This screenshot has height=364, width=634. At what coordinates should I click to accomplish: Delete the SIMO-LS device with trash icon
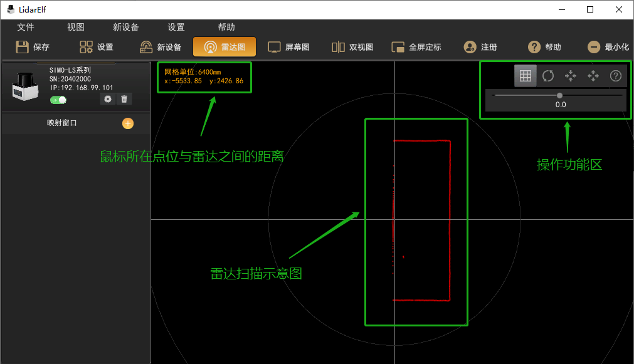[124, 99]
